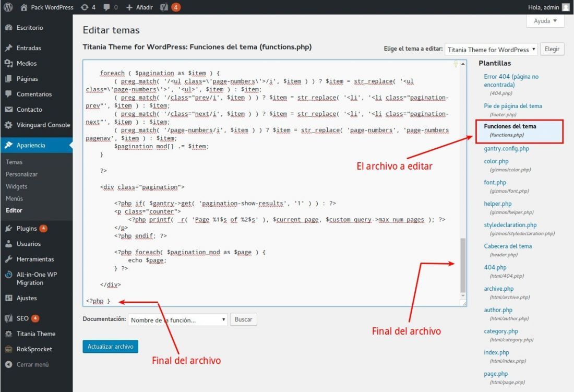
Task: Click the SEO notification badge showing 4
Action: (35, 318)
